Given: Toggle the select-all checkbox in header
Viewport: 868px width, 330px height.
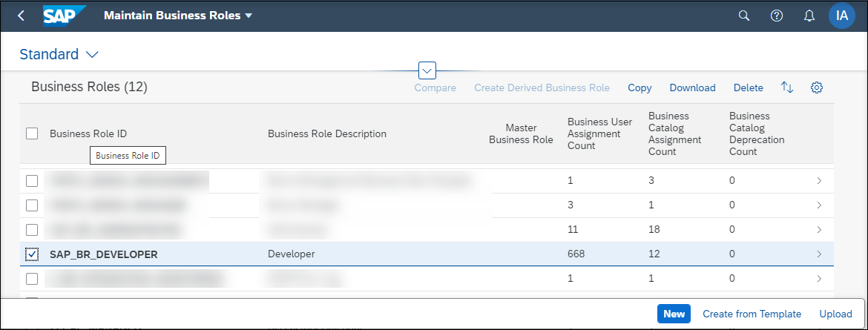Looking at the screenshot, I should pos(32,133).
